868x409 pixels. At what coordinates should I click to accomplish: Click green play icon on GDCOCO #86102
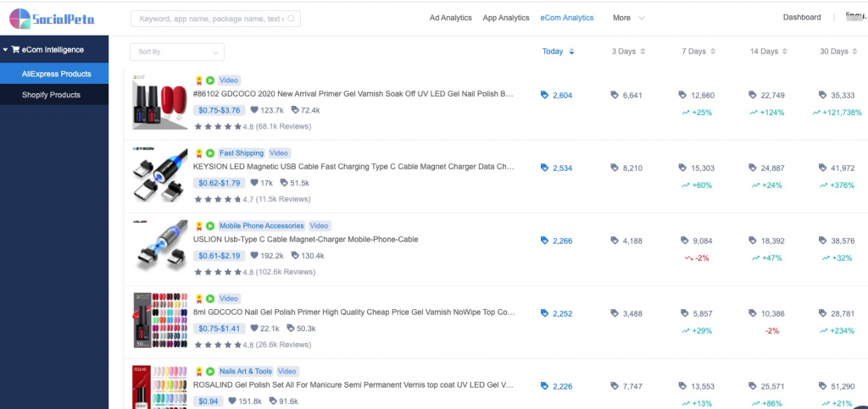point(210,80)
